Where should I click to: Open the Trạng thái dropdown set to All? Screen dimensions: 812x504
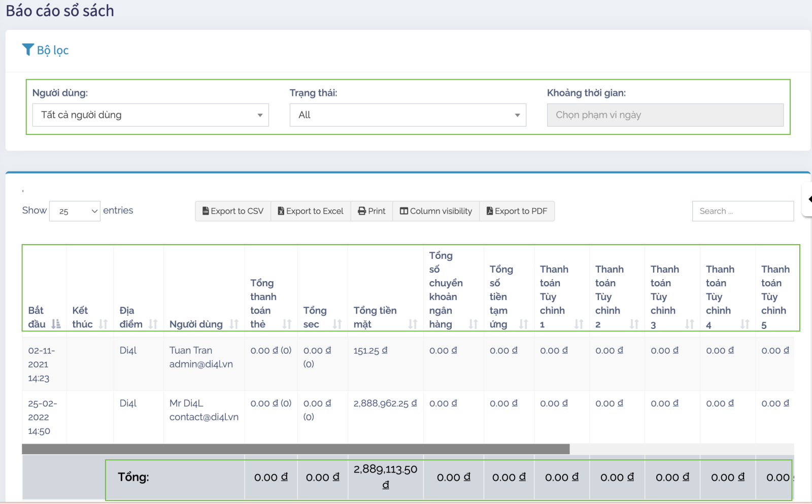[x=408, y=115]
